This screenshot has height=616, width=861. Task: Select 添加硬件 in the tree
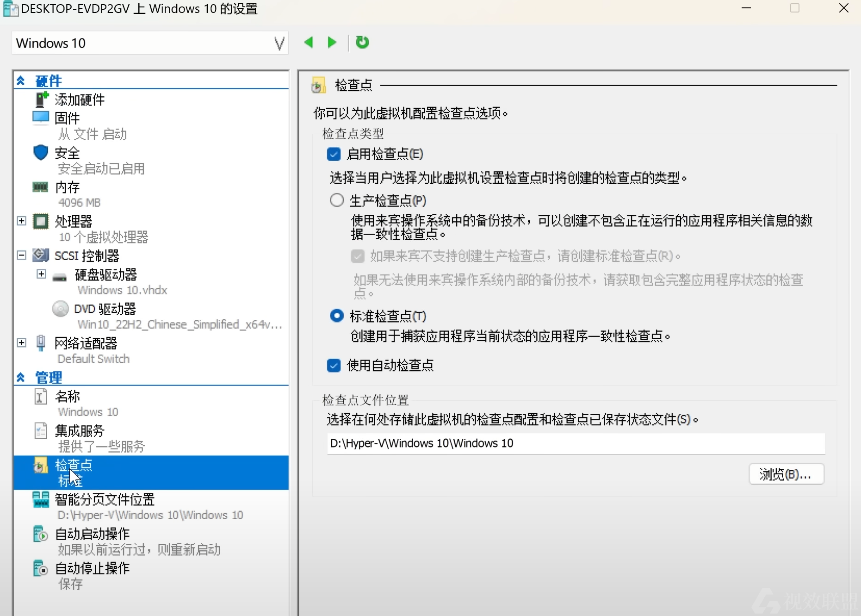pyautogui.click(x=80, y=100)
